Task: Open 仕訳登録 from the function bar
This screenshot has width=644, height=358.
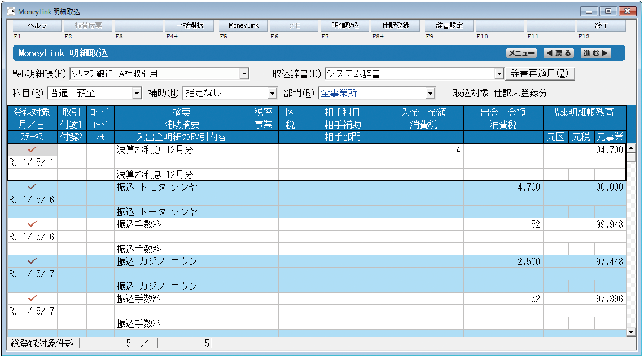Action: pyautogui.click(x=396, y=26)
